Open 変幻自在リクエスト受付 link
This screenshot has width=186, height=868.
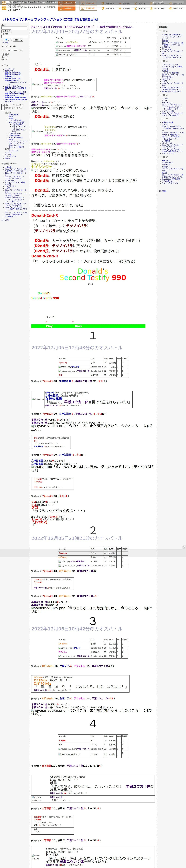pyautogui.click(x=17, y=92)
